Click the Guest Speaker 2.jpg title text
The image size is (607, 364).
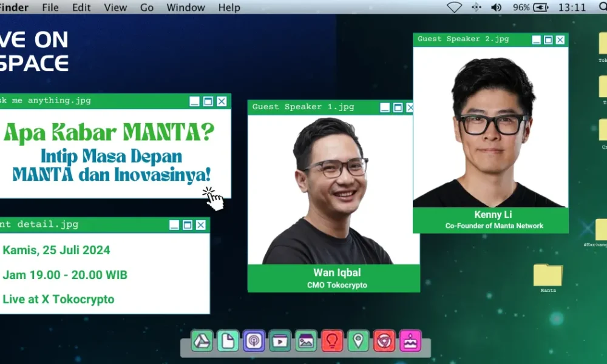click(x=463, y=39)
